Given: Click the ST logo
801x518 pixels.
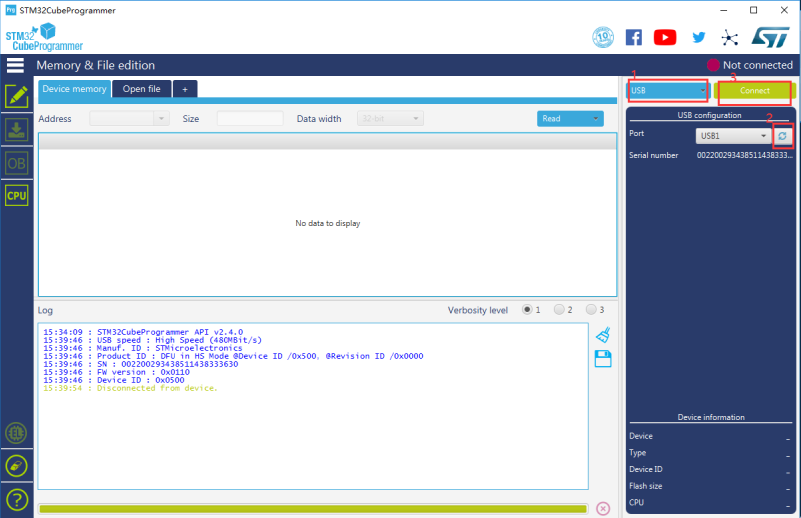Looking at the screenshot, I should tap(771, 37).
